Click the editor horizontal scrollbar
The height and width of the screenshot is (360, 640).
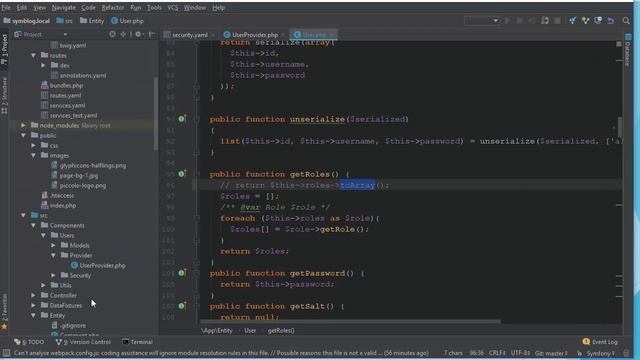[x=351, y=322]
